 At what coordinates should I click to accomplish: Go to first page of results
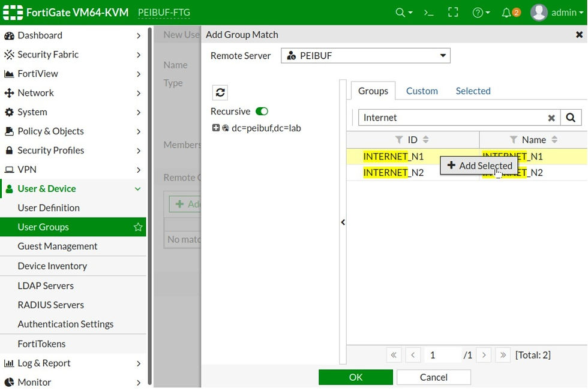(x=394, y=355)
